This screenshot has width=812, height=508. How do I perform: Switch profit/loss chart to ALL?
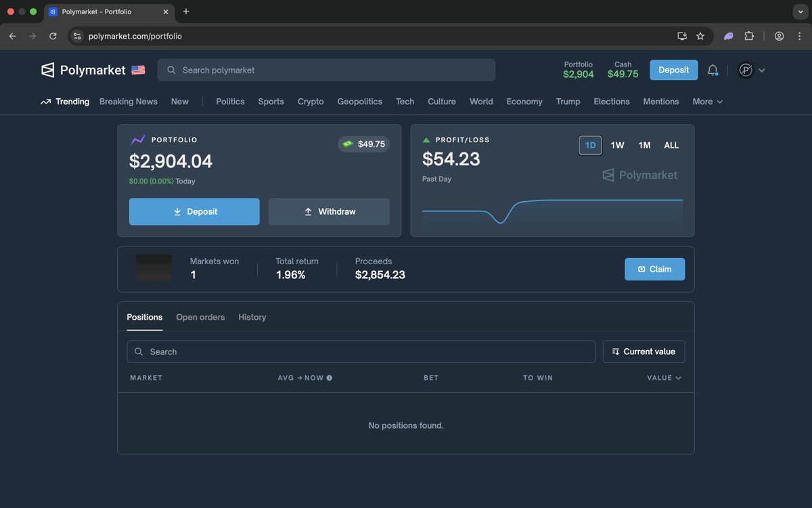pos(671,145)
